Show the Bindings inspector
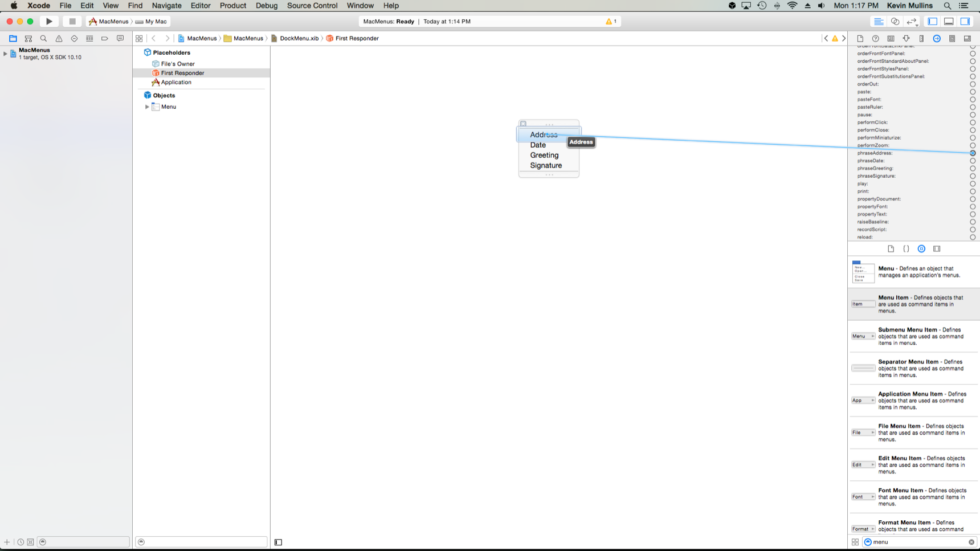 (x=952, y=39)
